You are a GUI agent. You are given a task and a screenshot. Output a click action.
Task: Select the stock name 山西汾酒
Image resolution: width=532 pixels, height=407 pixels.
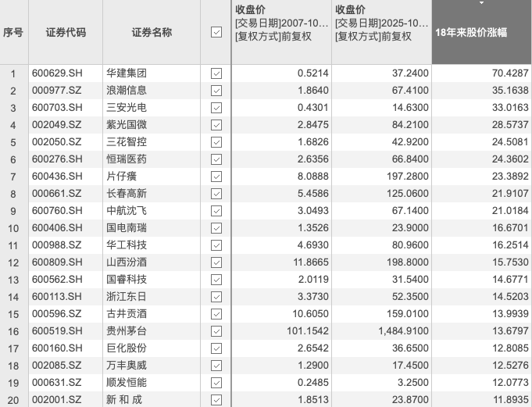[x=127, y=262]
